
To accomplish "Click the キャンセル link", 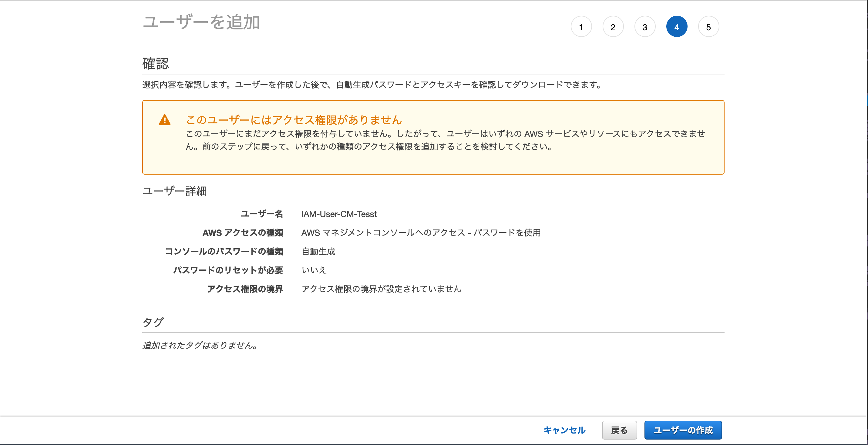I will coord(564,430).
